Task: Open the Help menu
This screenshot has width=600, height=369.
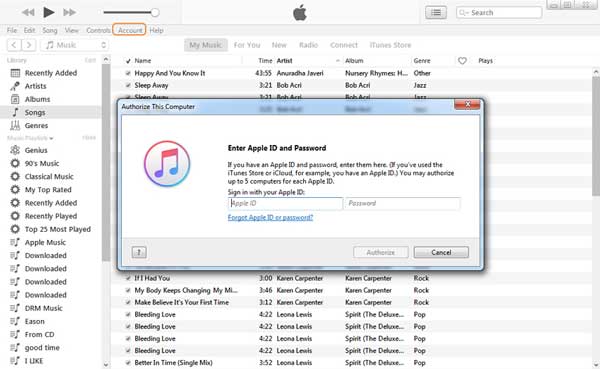Action: (x=156, y=30)
